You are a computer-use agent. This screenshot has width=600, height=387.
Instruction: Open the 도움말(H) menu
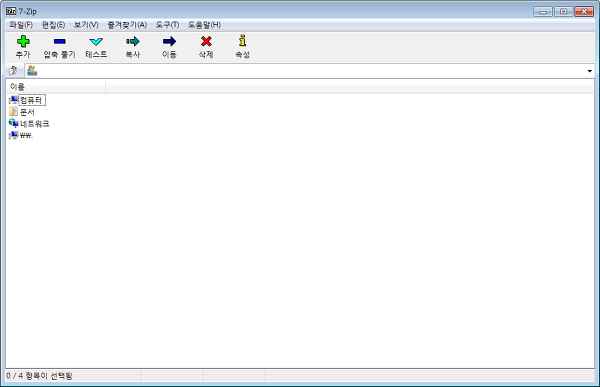[204, 25]
